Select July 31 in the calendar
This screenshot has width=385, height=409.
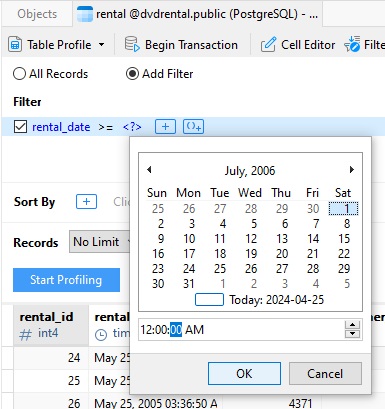[189, 284]
